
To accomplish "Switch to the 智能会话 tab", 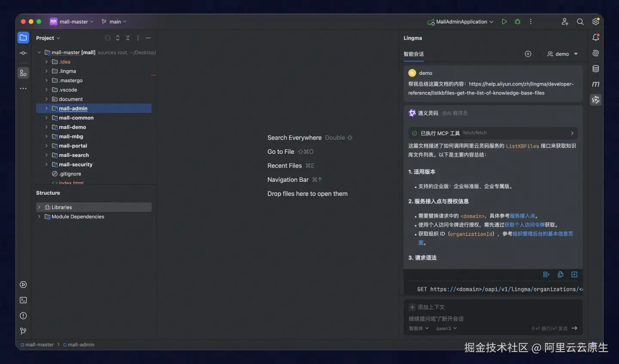I will pos(414,54).
